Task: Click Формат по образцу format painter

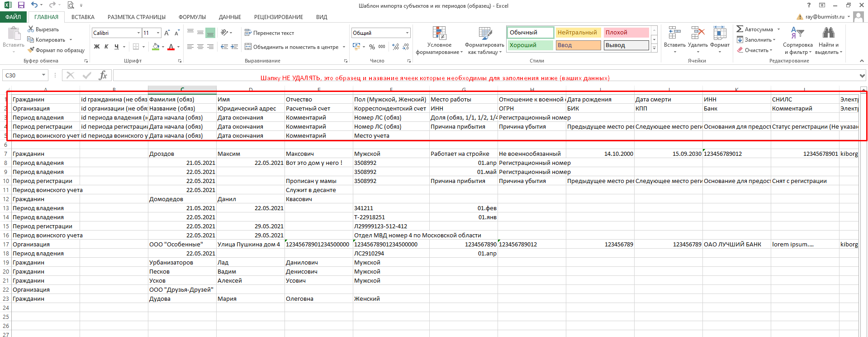Action: [x=56, y=50]
